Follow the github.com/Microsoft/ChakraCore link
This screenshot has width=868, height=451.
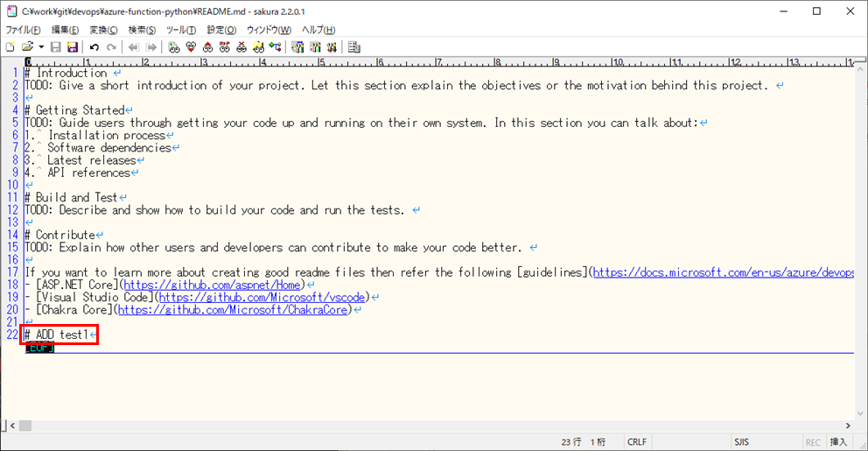click(x=233, y=310)
